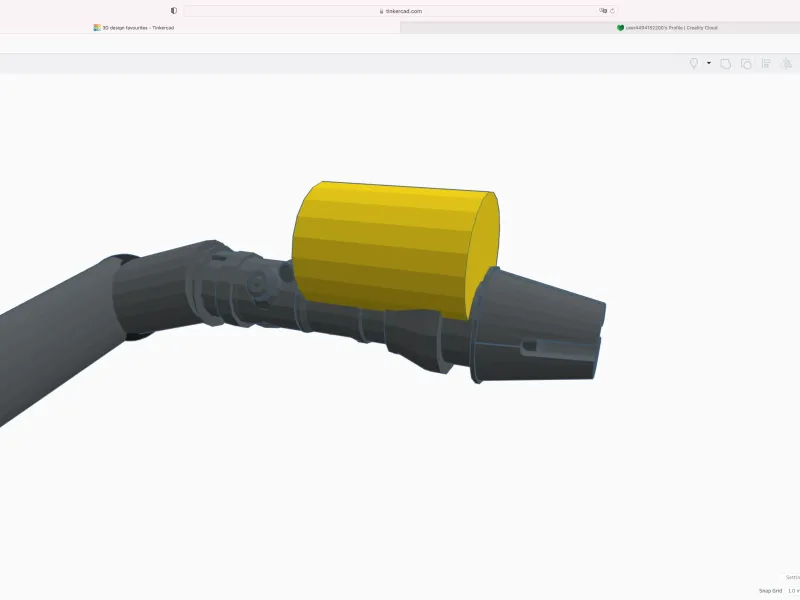Viewport: 800px width, 600px height.
Task: Click the Group shapes icon
Action: (x=726, y=64)
